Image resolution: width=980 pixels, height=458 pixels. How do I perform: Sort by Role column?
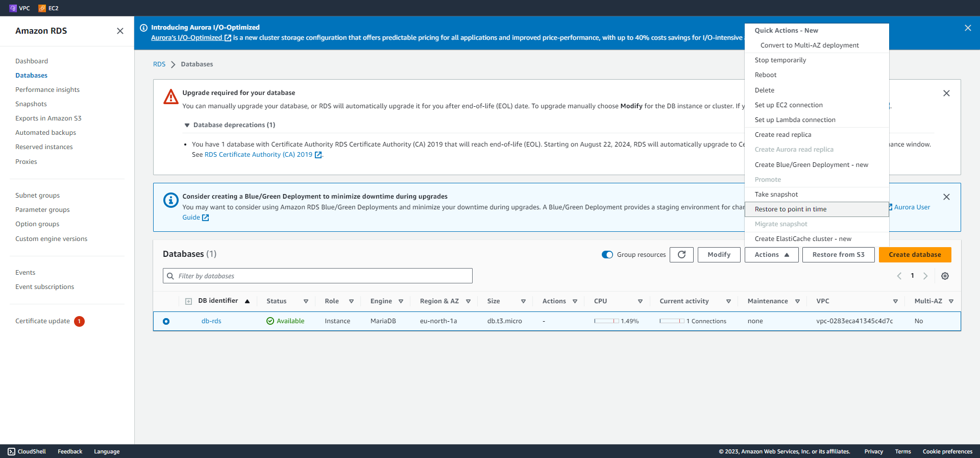click(x=351, y=301)
